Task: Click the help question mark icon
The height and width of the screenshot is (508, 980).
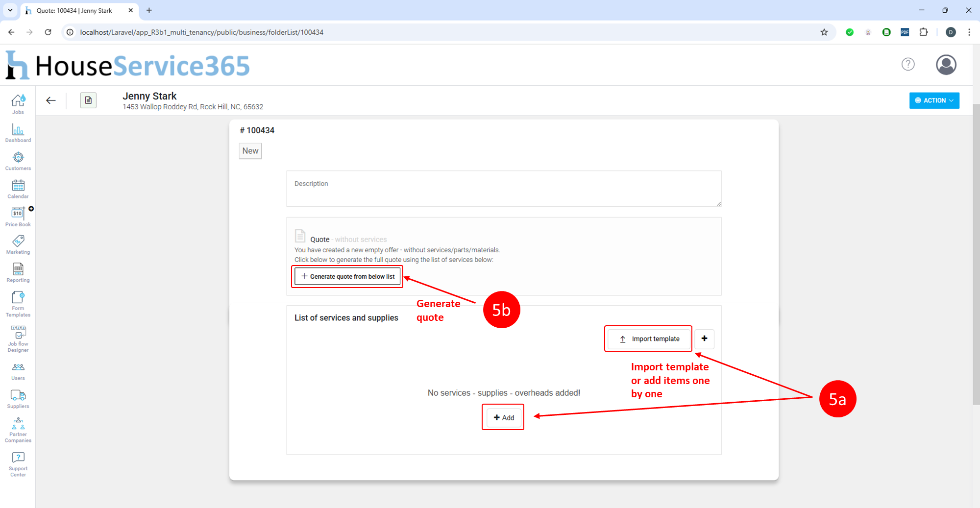Action: [907, 64]
